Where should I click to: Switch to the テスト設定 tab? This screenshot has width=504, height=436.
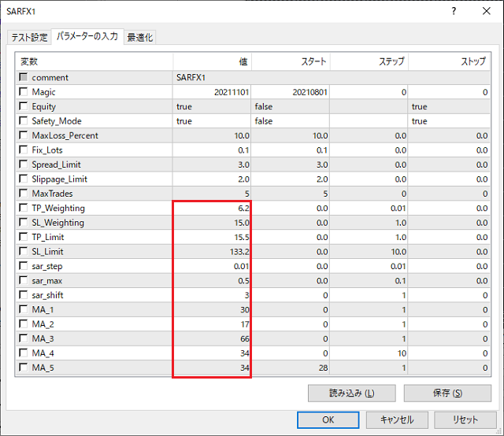[x=29, y=37]
